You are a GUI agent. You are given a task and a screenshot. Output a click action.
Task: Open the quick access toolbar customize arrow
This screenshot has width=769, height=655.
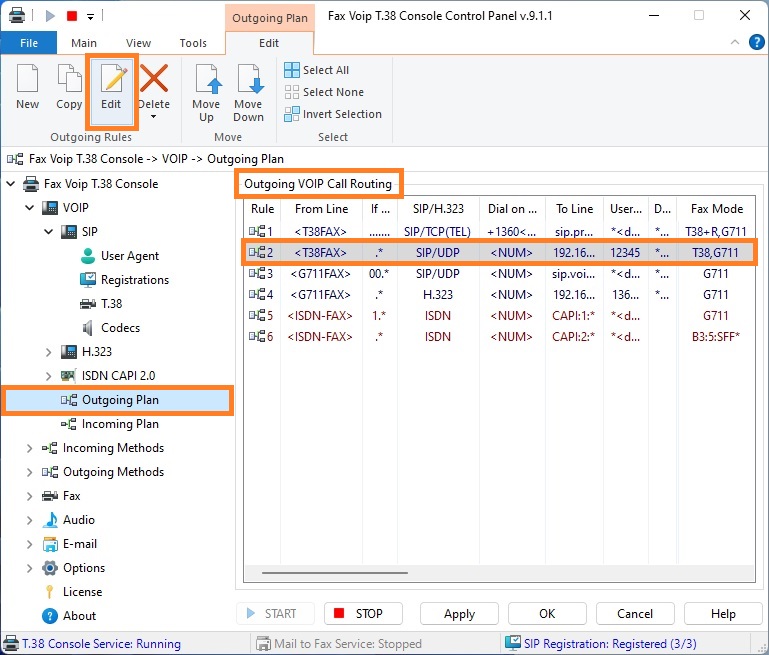[x=90, y=17]
